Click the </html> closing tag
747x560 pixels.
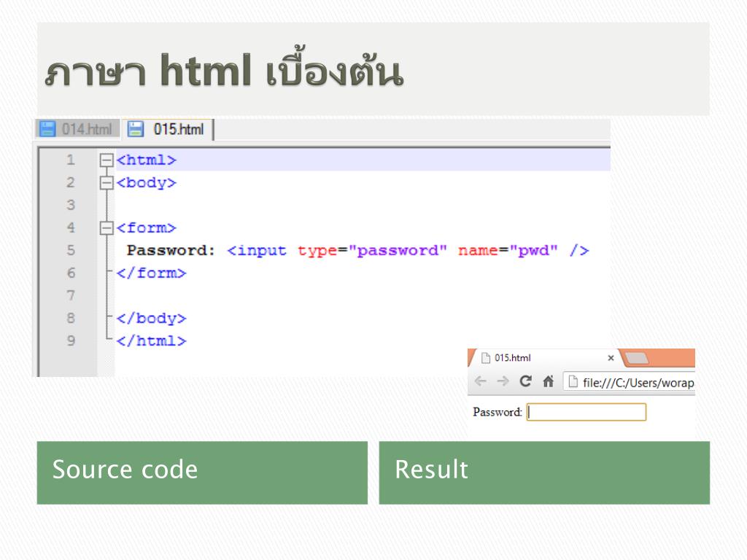point(151,341)
